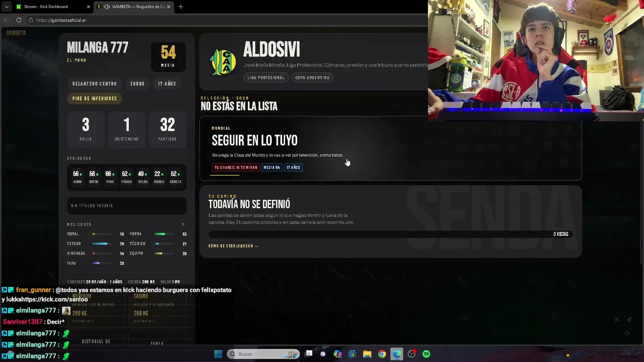Click the Todavía no se definió heading
Image resolution: width=644 pixels, height=362 pixels.
[x=249, y=204]
